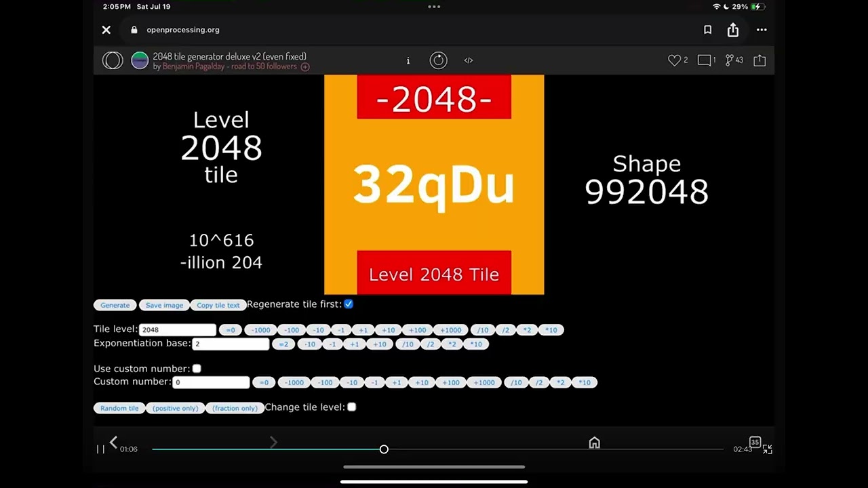Open the browser three-dot more menu
This screenshot has width=868, height=488.
pyautogui.click(x=762, y=30)
